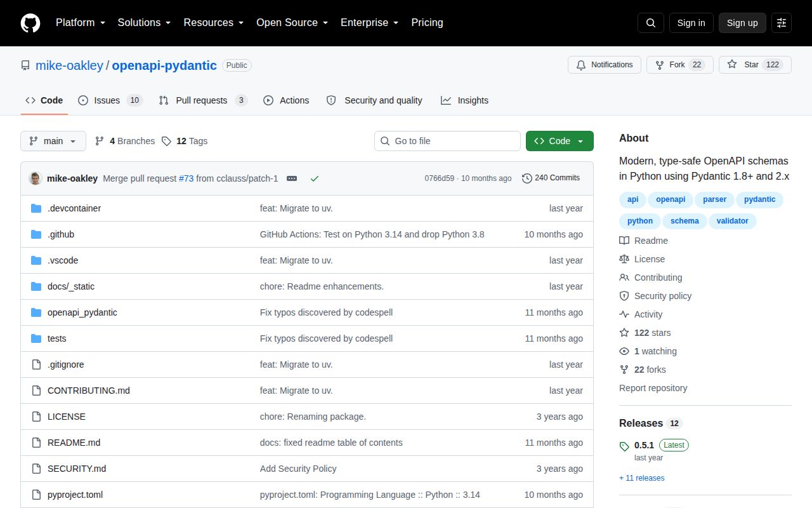Select the Code tab
Screen dimensions: 812x508
coord(44,100)
